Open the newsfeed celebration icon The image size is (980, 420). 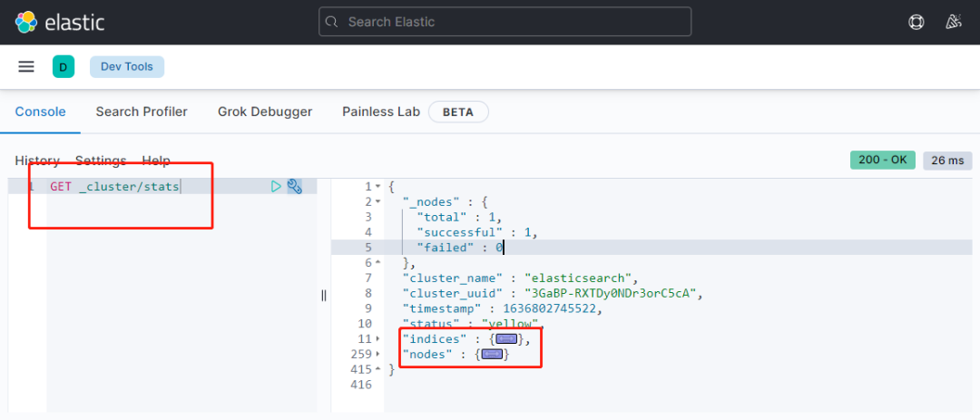pos(953,23)
